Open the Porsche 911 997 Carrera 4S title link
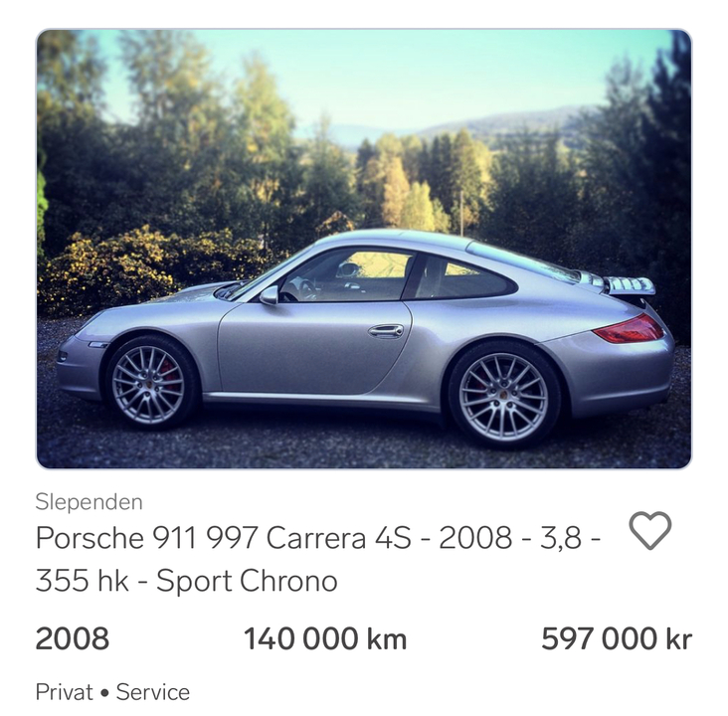Viewport: 728px width, 716px height. click(x=318, y=559)
